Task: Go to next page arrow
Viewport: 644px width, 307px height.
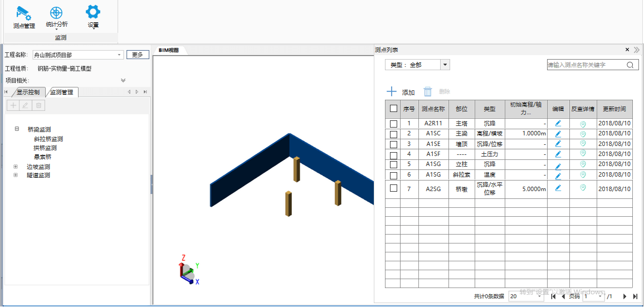Action: [625, 296]
